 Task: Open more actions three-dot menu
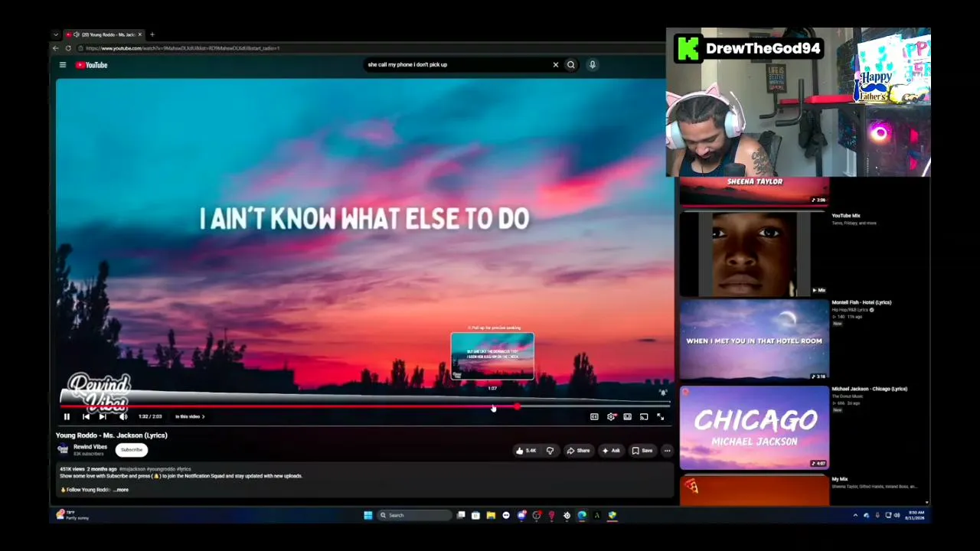(x=667, y=451)
